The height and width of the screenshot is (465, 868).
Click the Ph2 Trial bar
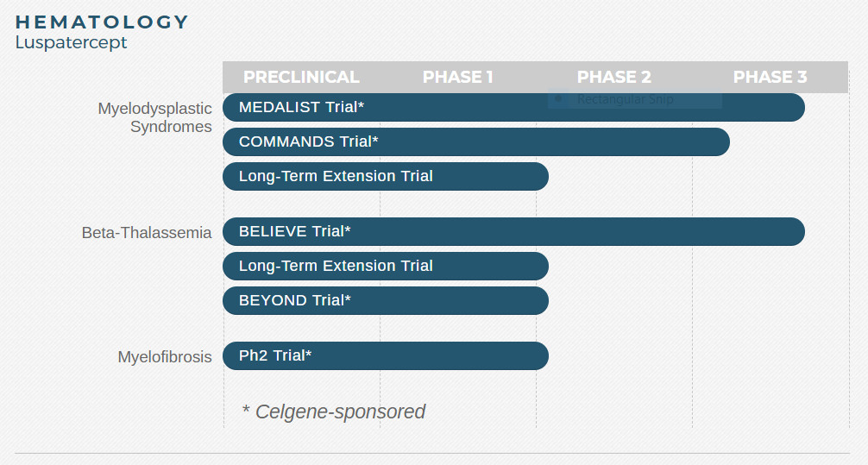tap(385, 355)
